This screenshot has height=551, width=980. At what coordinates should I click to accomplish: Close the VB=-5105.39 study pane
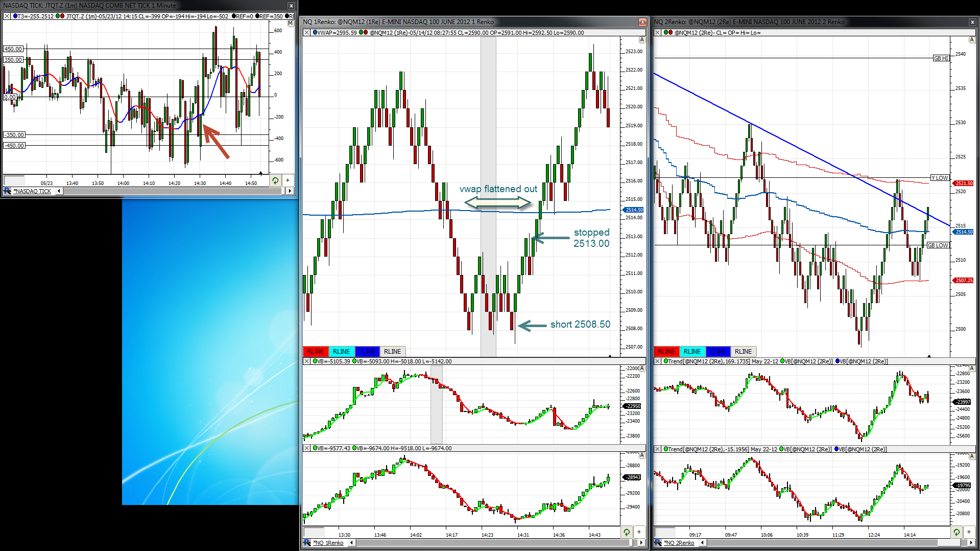[x=307, y=361]
